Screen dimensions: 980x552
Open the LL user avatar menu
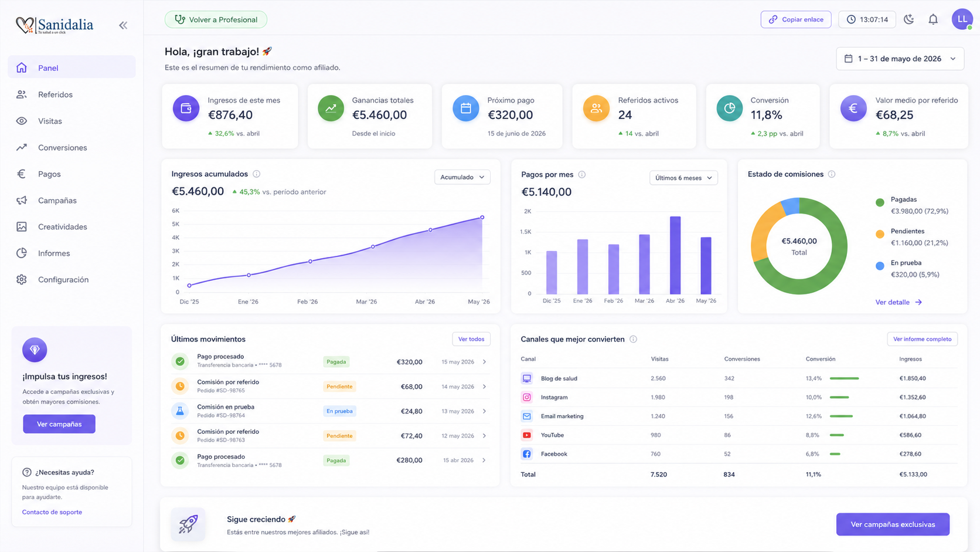click(x=962, y=19)
